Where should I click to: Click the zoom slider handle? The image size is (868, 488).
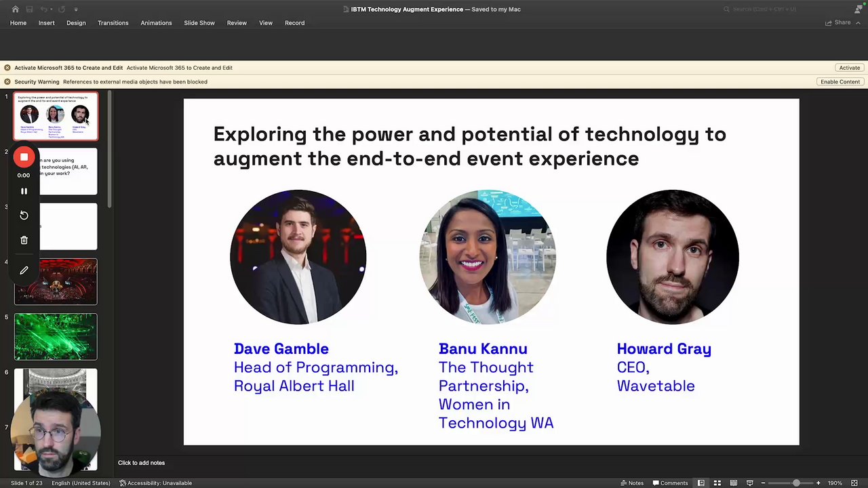(x=796, y=483)
